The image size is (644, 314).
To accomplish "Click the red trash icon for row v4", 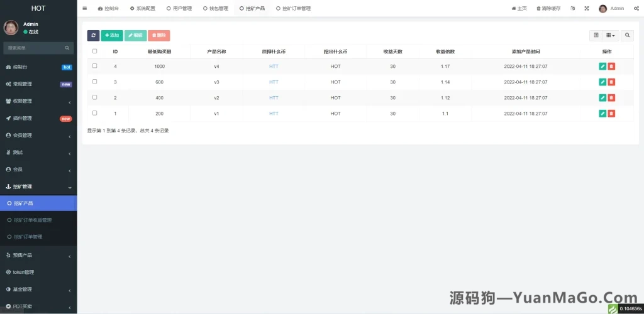I will [x=611, y=67].
